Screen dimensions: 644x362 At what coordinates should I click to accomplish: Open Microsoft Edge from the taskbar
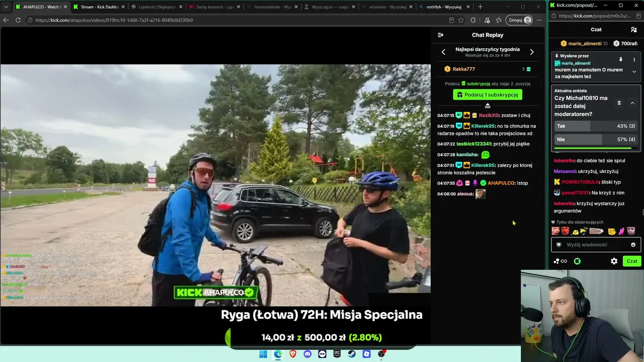pyautogui.click(x=278, y=354)
